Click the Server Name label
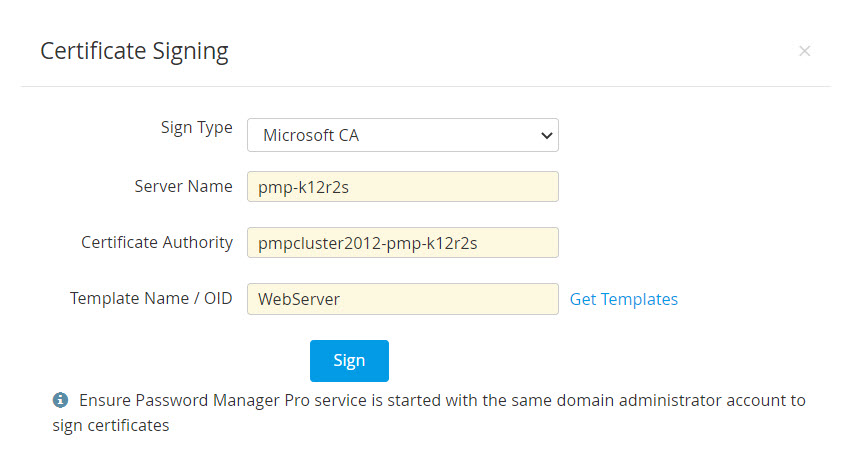This screenshot has width=852, height=473. (x=183, y=186)
